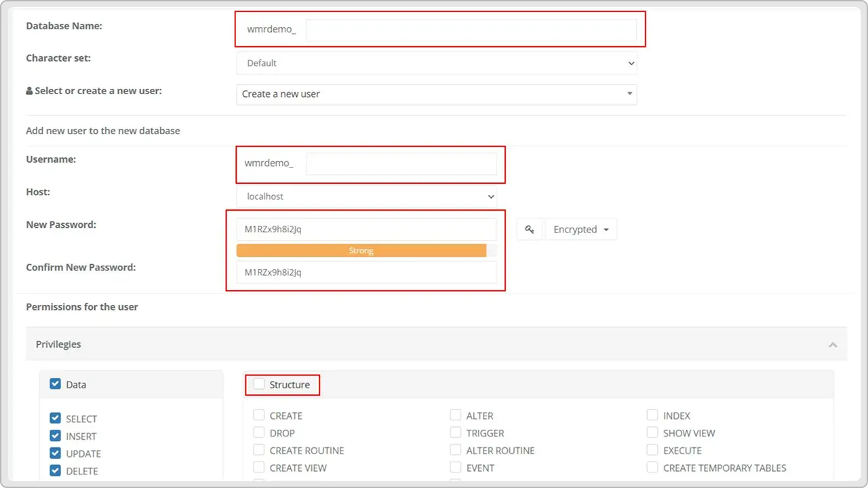Image resolution: width=868 pixels, height=488 pixels.
Task: Click the Privileges panel header text
Action: [58, 344]
